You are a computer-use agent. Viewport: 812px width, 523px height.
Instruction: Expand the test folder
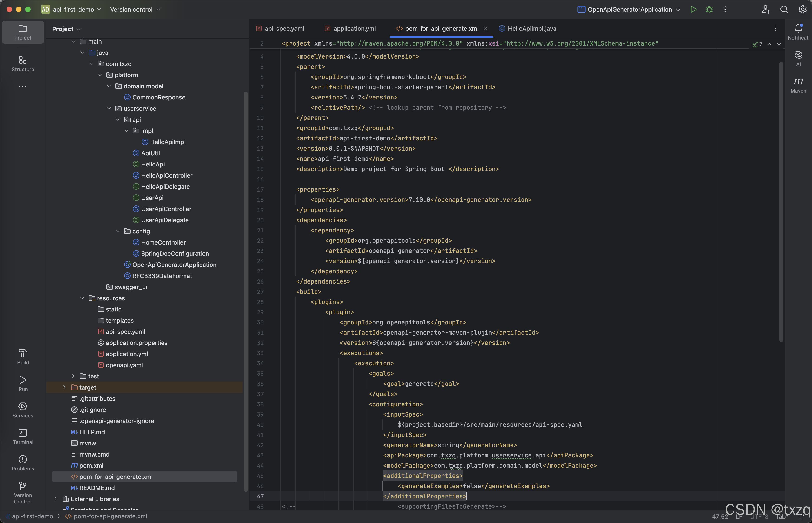pyautogui.click(x=73, y=376)
